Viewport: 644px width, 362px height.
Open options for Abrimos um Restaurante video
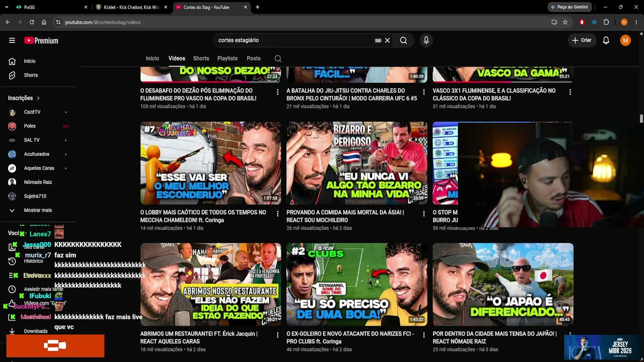[x=277, y=335]
